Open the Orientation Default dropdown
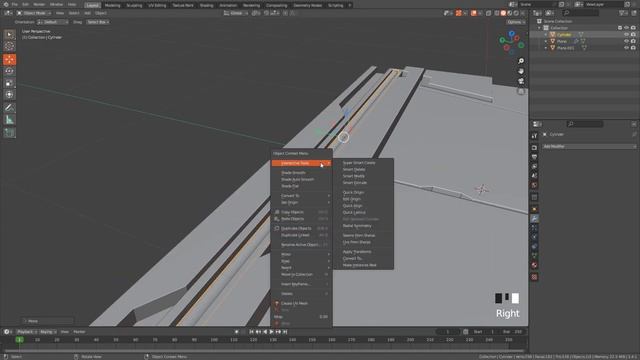This screenshot has height=360, width=640. pos(53,22)
